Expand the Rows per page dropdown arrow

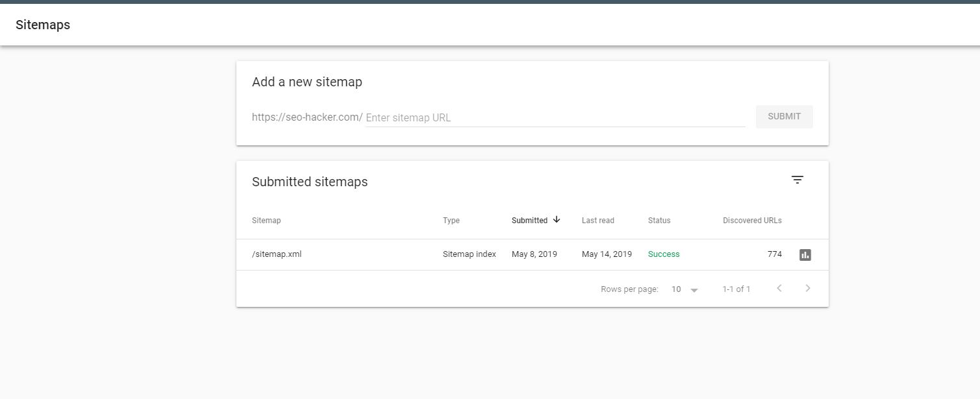(x=694, y=290)
